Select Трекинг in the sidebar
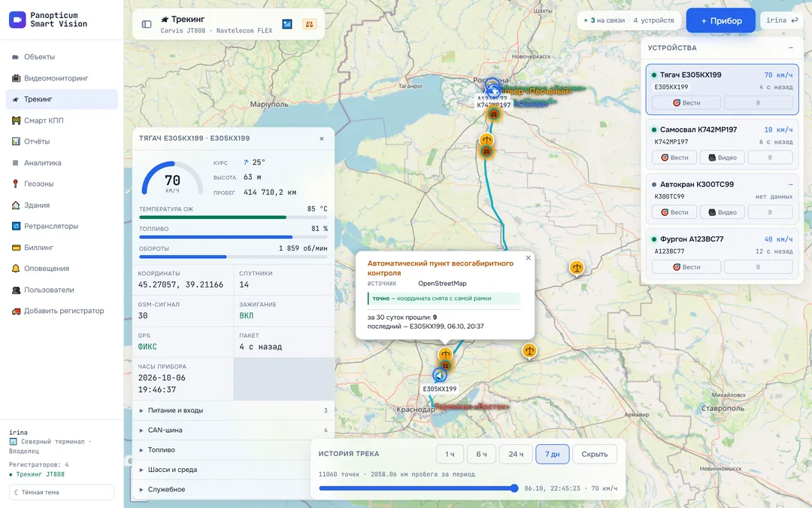This screenshot has width=812, height=508. point(62,99)
